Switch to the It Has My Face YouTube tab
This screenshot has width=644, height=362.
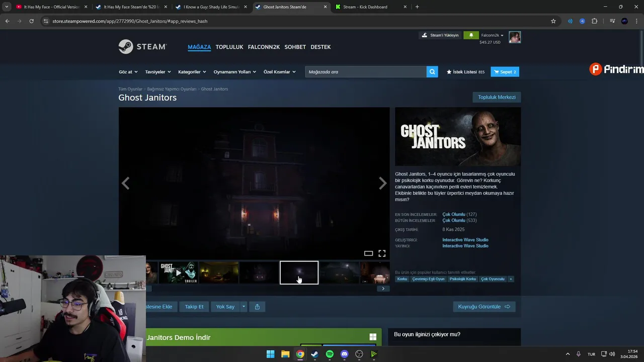pyautogui.click(x=52, y=7)
